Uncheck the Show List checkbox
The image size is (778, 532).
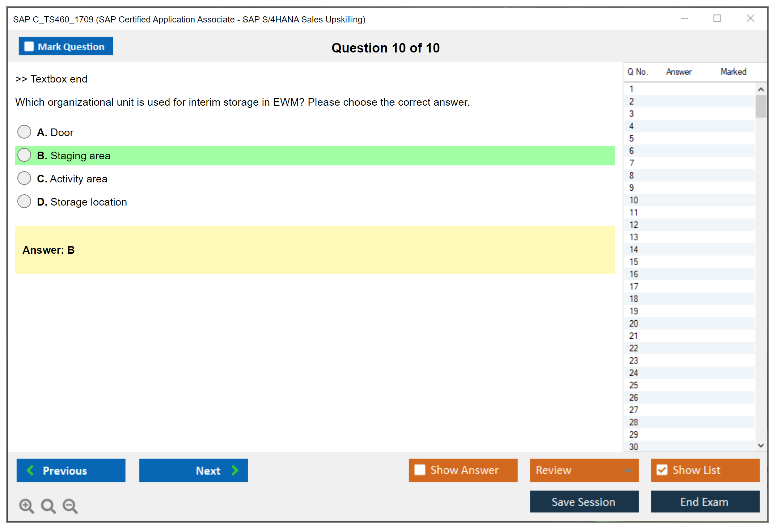pos(662,470)
